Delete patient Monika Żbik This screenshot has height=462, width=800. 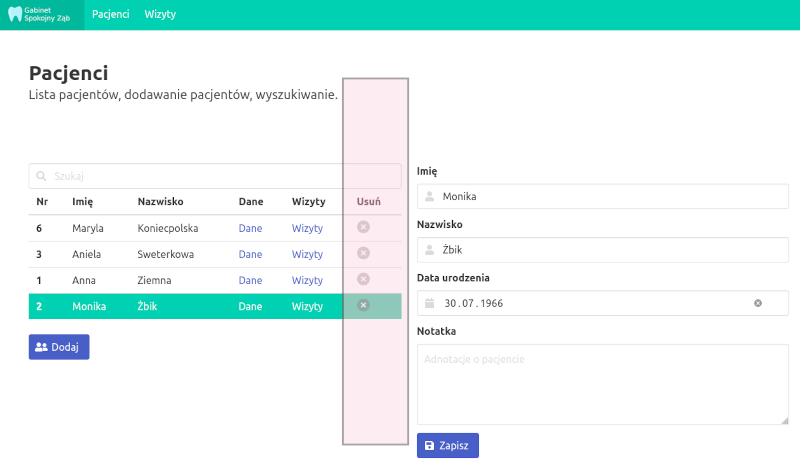(x=363, y=306)
